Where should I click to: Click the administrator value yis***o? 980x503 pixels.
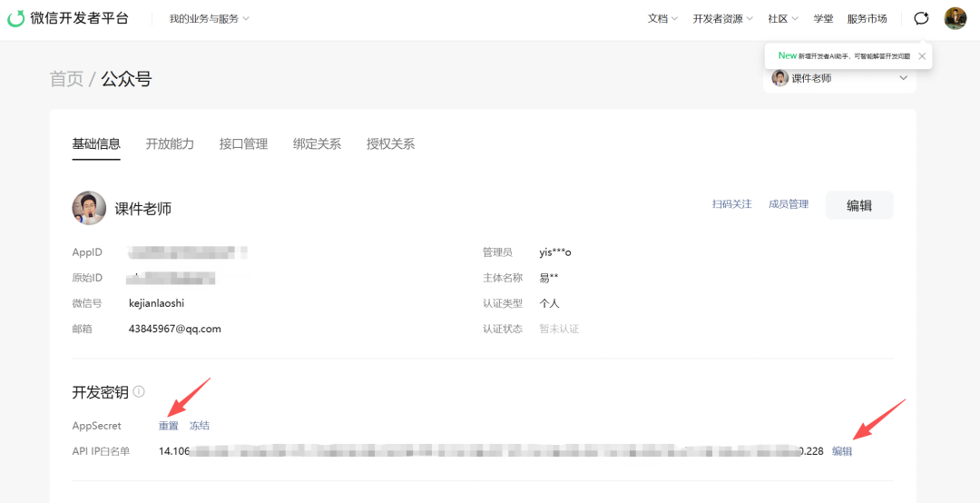tap(555, 252)
